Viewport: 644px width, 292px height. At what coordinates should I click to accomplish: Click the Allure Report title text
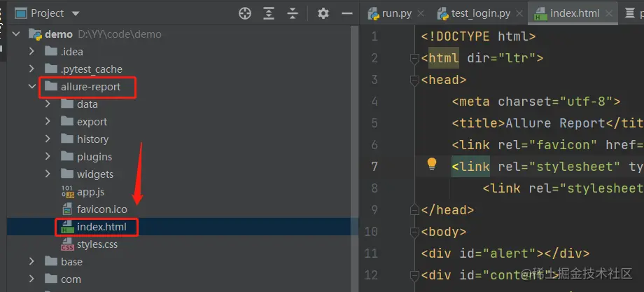(x=556, y=123)
